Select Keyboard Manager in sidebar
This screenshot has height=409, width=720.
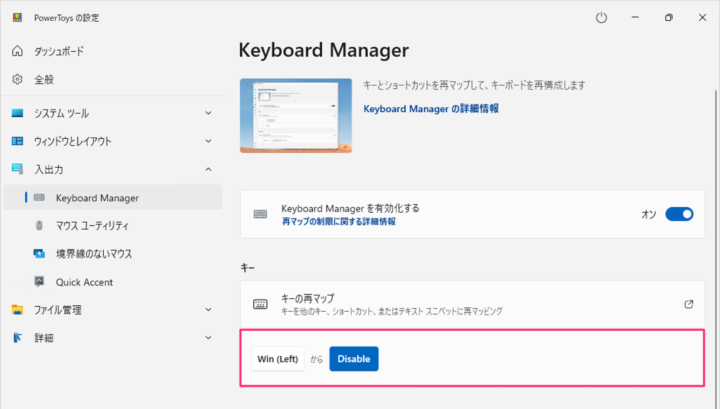pos(112,197)
